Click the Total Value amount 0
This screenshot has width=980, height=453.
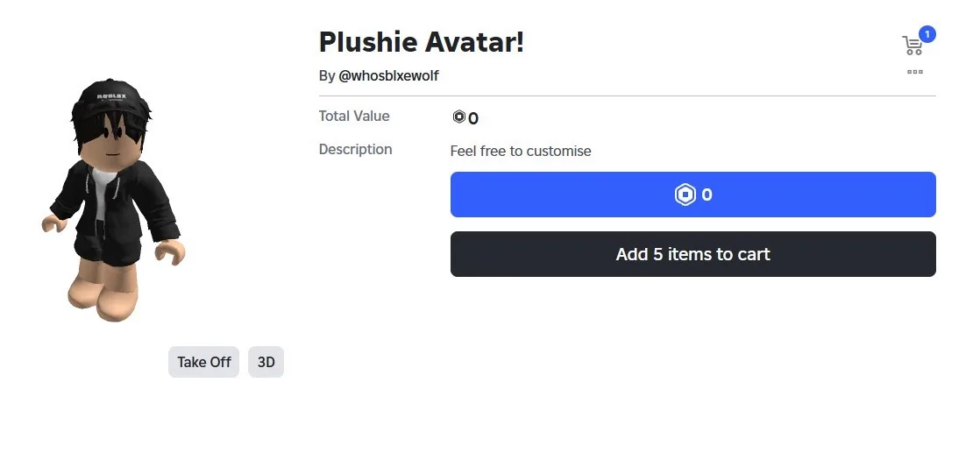coord(473,119)
